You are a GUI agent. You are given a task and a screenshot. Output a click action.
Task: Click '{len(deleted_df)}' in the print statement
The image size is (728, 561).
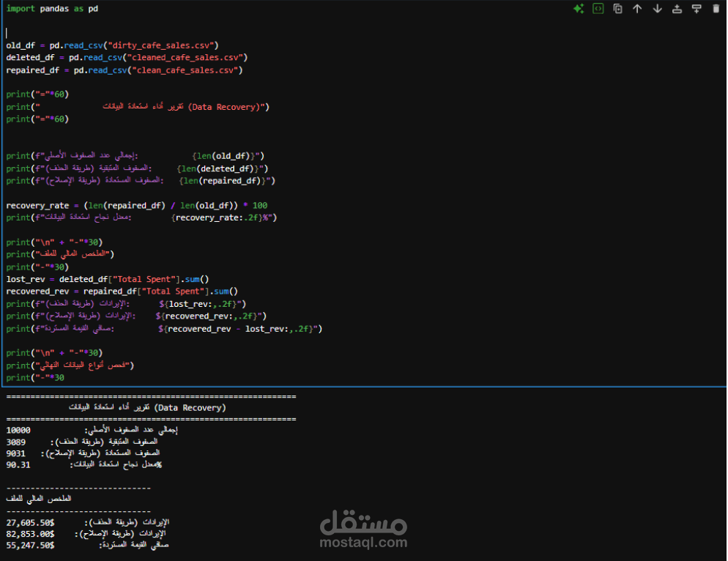[218, 168]
